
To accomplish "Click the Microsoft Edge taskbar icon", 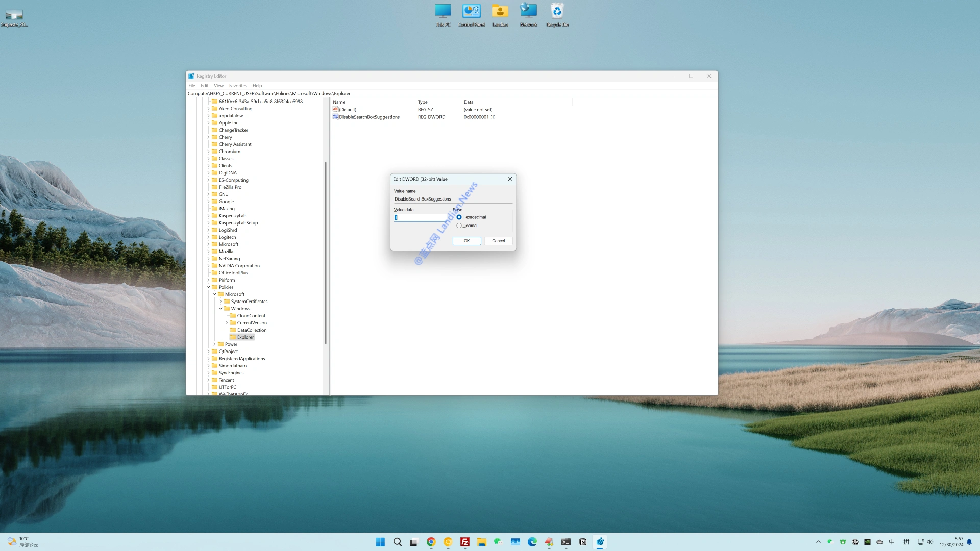I will 532,542.
